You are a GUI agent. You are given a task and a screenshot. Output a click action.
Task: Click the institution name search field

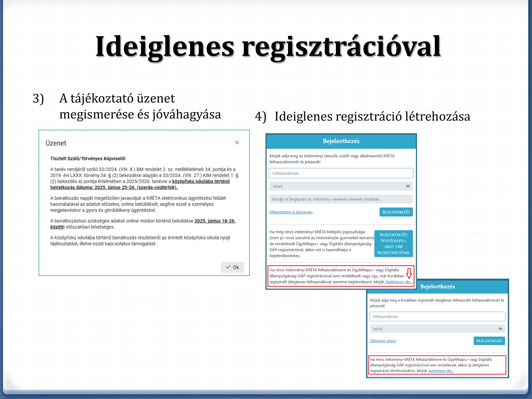click(341, 199)
